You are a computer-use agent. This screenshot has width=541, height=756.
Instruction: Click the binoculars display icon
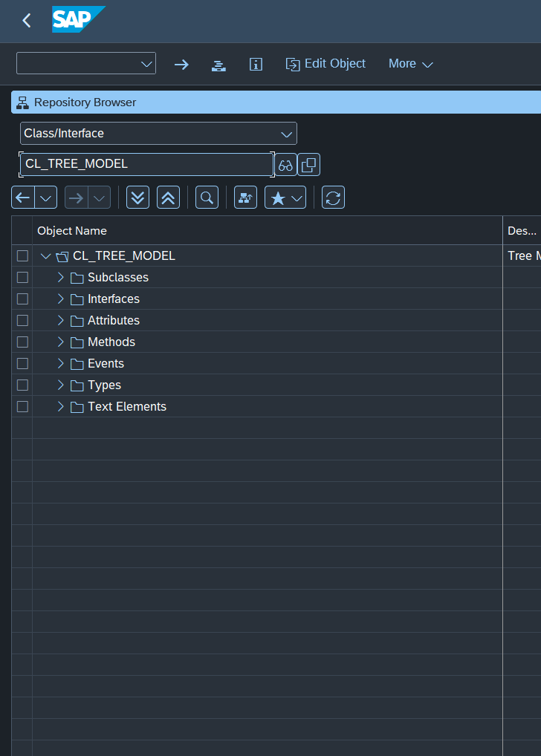285,165
